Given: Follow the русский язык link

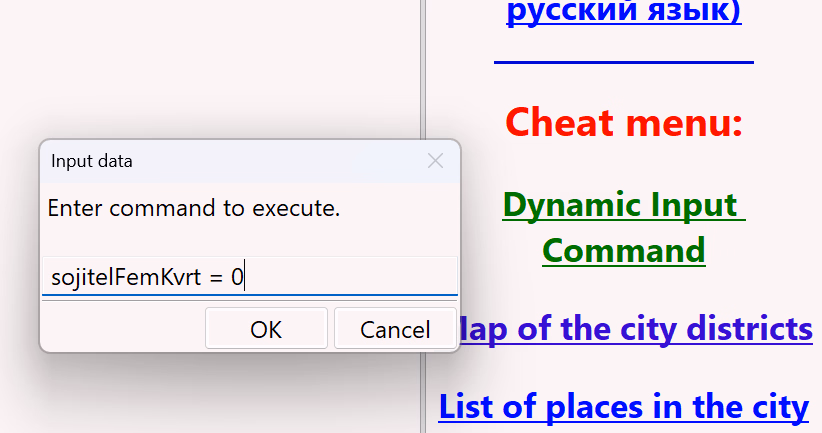Looking at the screenshot, I should coord(624,14).
